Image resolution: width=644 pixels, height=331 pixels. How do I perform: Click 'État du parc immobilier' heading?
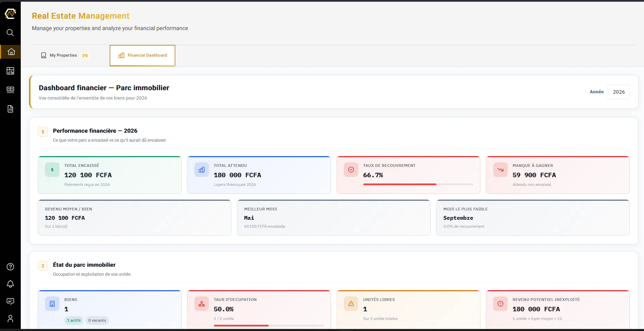tap(84, 265)
